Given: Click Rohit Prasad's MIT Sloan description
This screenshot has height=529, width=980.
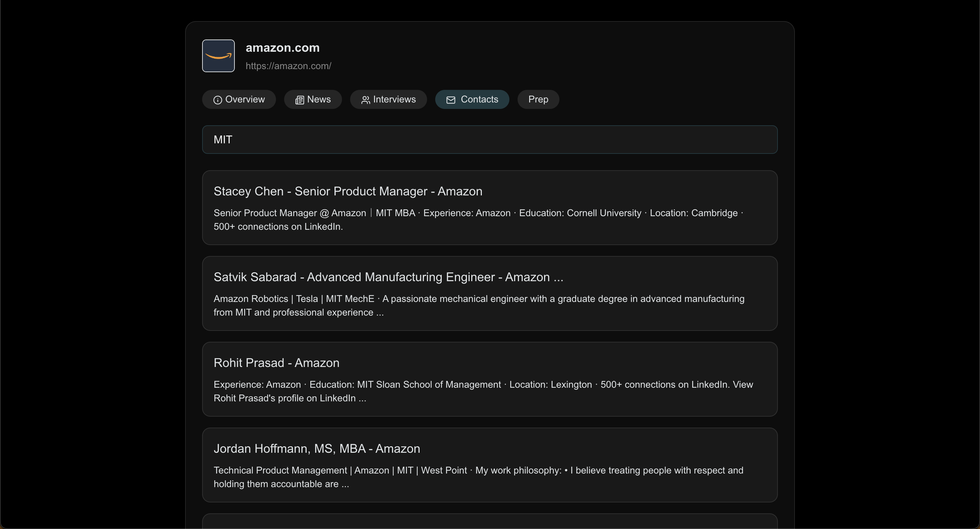Looking at the screenshot, I should pos(483,391).
